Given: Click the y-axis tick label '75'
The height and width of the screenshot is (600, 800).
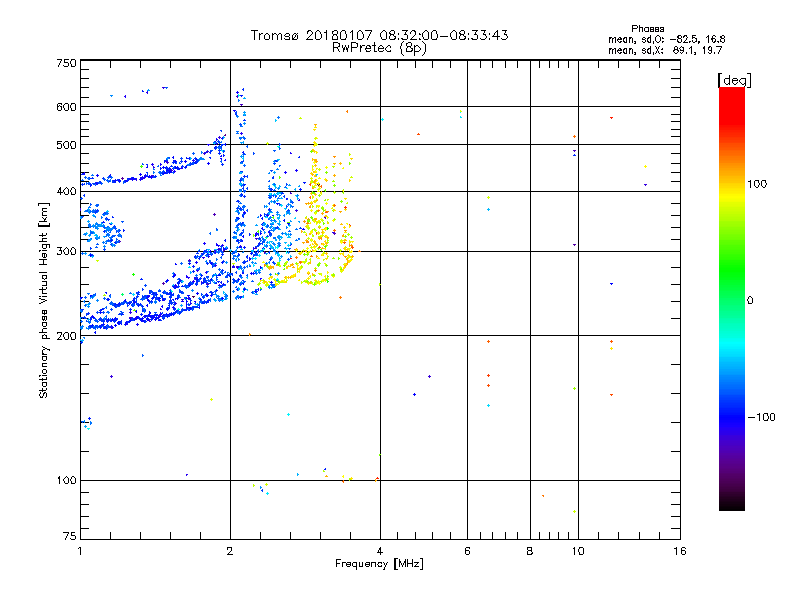Looking at the screenshot, I should 70,536.
